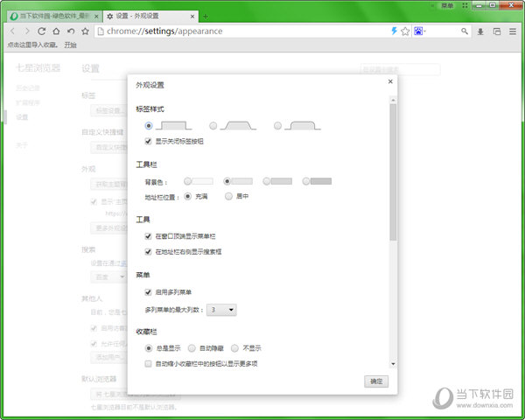Click the 开始 import bookmarks link

(x=71, y=45)
